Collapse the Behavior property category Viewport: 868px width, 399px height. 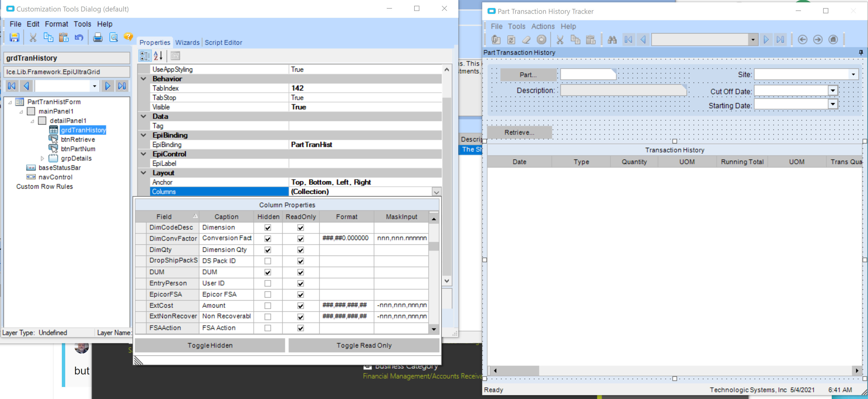pyautogui.click(x=143, y=79)
